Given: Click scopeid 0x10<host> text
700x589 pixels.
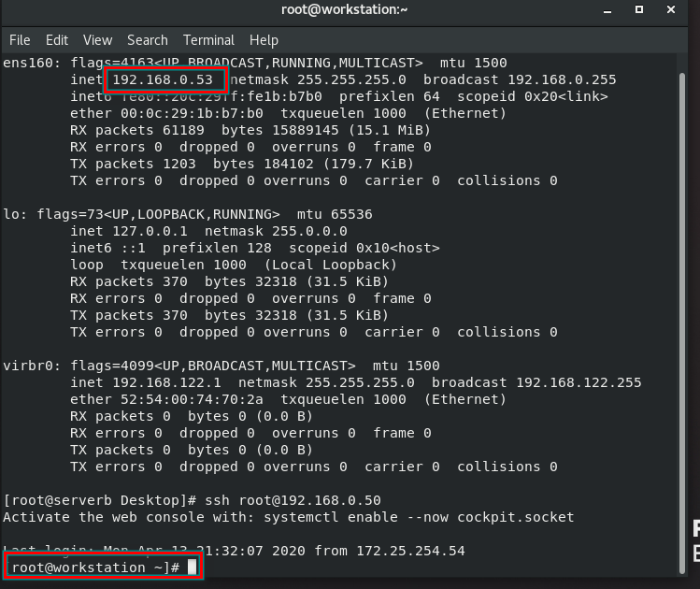Looking at the screenshot, I should pos(364,249).
